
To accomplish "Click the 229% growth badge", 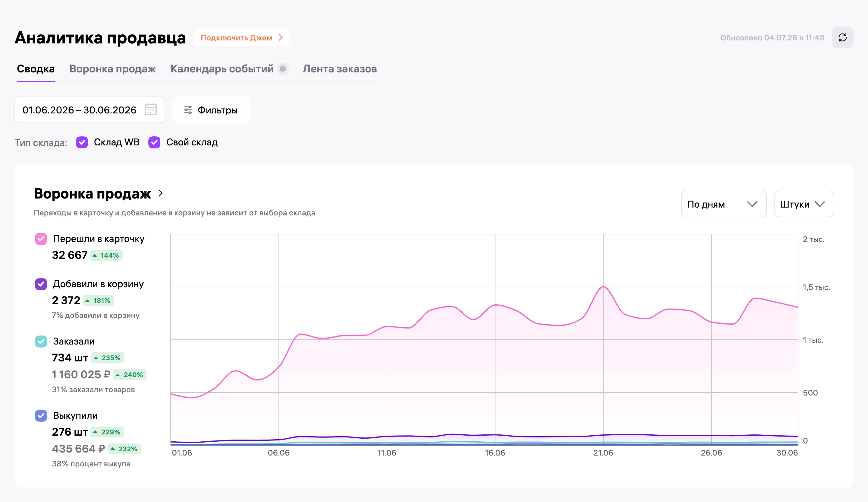I will [x=108, y=432].
